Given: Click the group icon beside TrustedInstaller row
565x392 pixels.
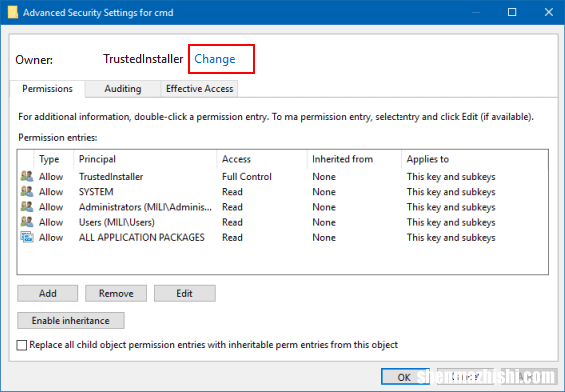Looking at the screenshot, I should (27, 176).
